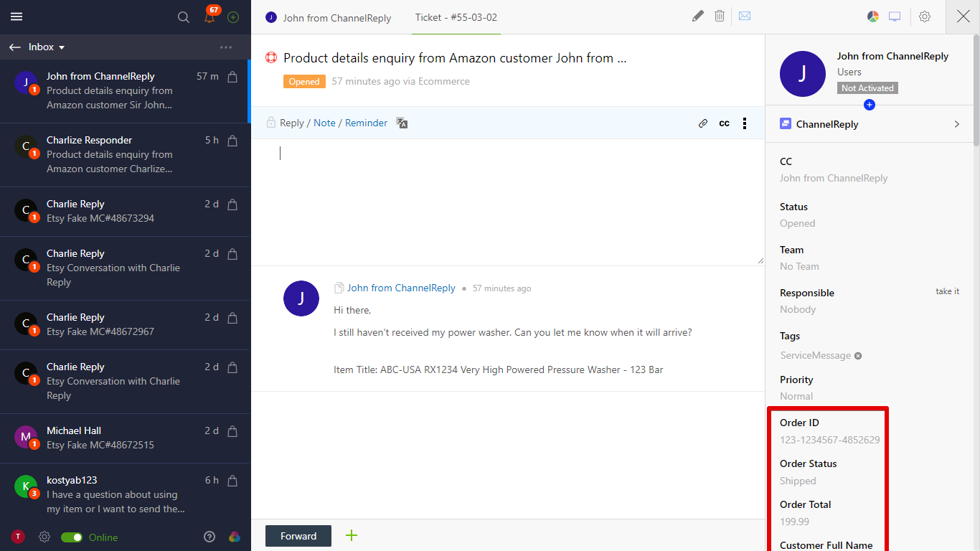Viewport: 980px width, 551px height.
Task: Toggle the Online status switch
Action: point(72,537)
